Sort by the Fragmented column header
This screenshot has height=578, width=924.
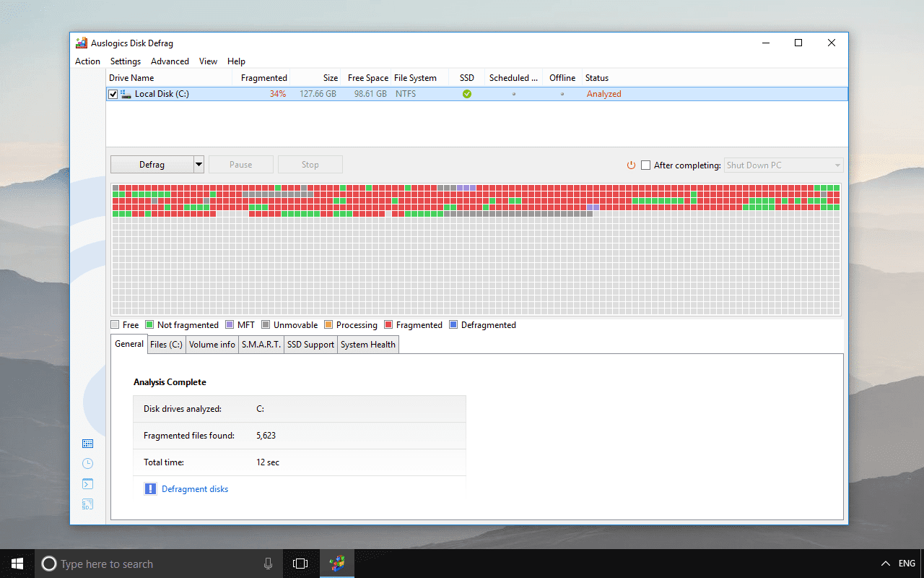pos(261,78)
